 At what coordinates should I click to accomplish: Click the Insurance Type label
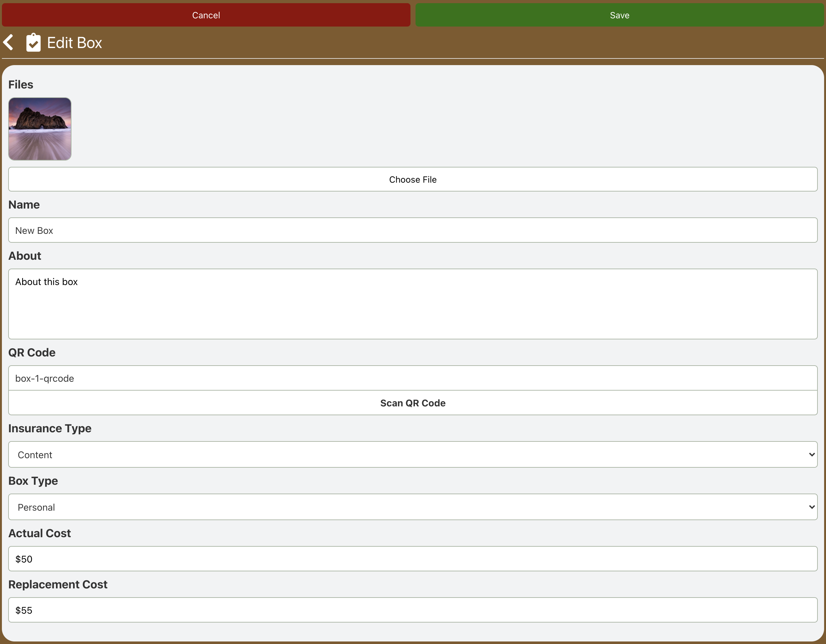pyautogui.click(x=50, y=428)
